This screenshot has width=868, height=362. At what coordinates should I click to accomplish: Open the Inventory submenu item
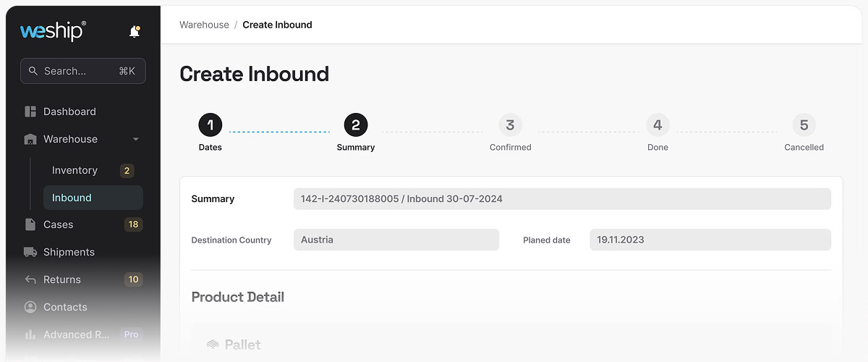pyautogui.click(x=75, y=170)
